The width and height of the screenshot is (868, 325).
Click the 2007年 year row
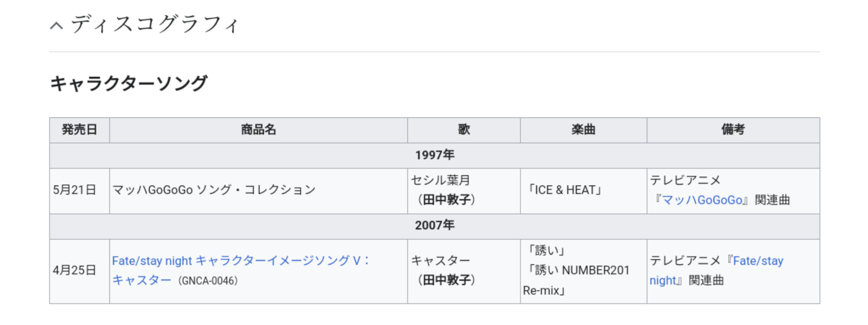click(x=434, y=226)
